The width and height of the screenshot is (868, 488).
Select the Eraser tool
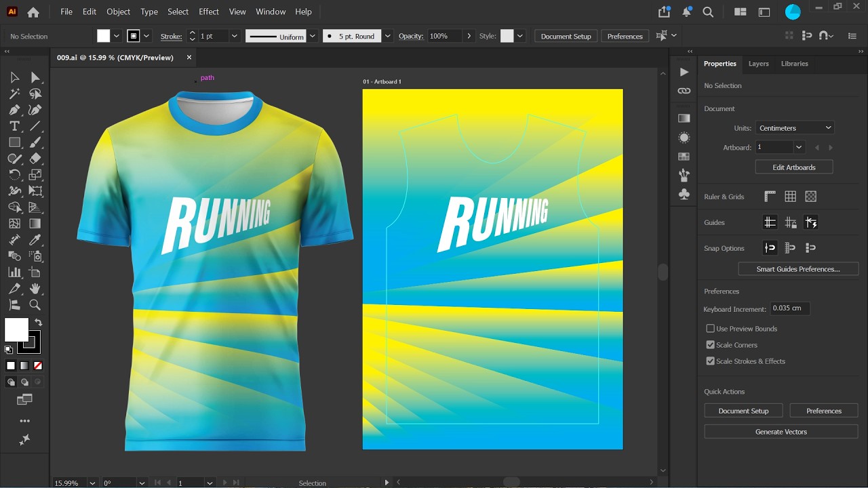click(35, 159)
